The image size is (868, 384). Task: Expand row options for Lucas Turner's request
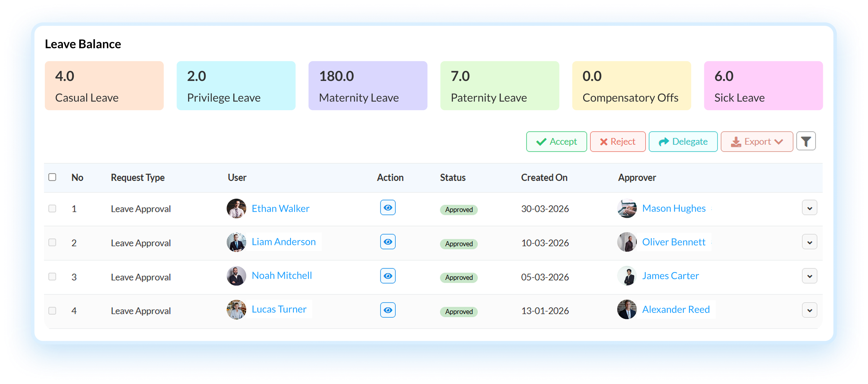click(809, 310)
